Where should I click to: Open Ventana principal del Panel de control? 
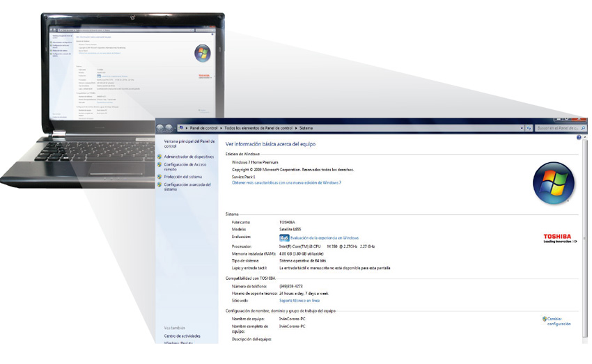tap(189, 143)
